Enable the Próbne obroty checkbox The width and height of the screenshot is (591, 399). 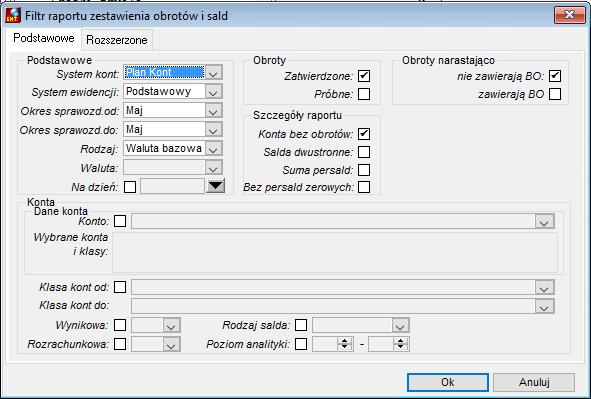click(x=364, y=94)
